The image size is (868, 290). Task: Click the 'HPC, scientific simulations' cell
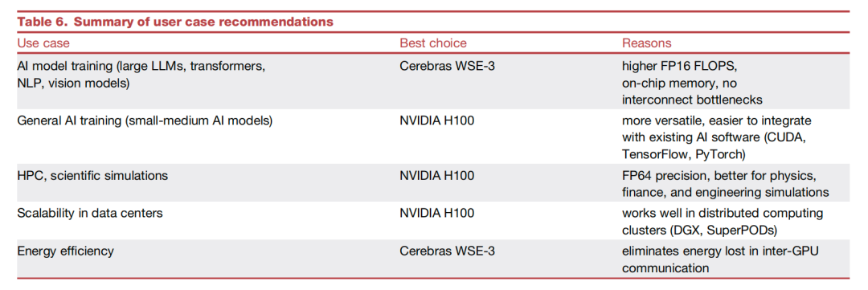coord(92,176)
